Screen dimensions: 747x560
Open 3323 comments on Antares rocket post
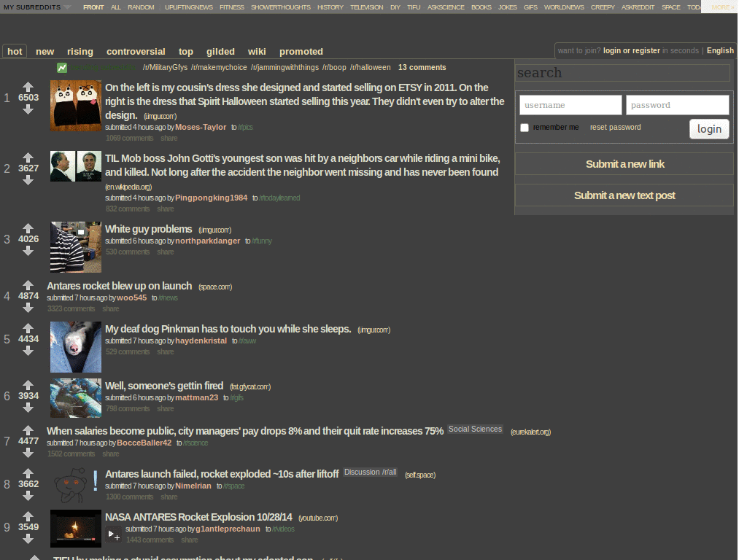coord(71,308)
